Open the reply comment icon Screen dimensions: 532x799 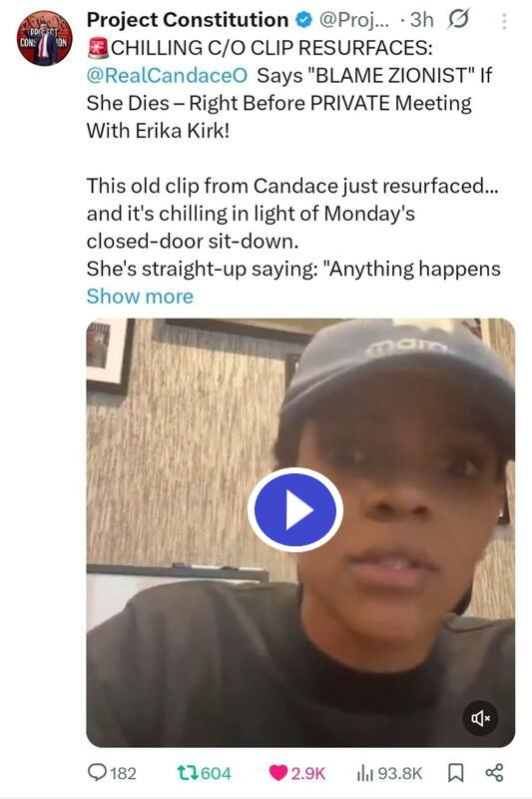[97, 772]
